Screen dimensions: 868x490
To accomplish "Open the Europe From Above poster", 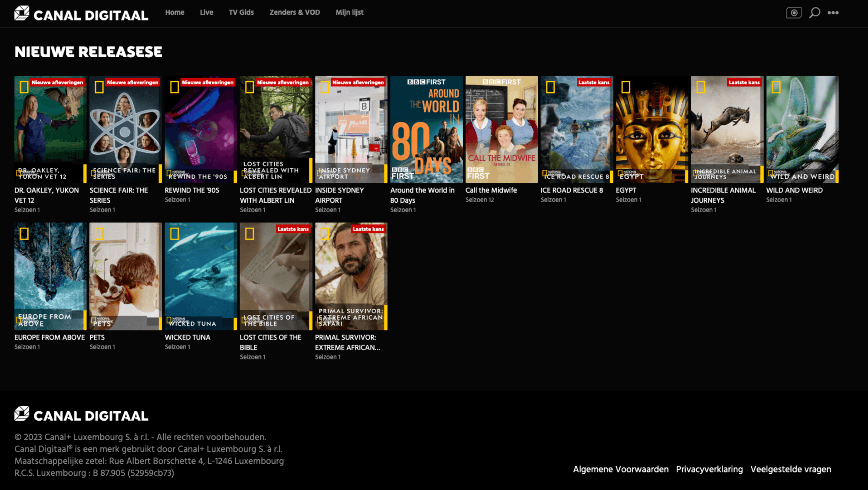I will [x=50, y=276].
